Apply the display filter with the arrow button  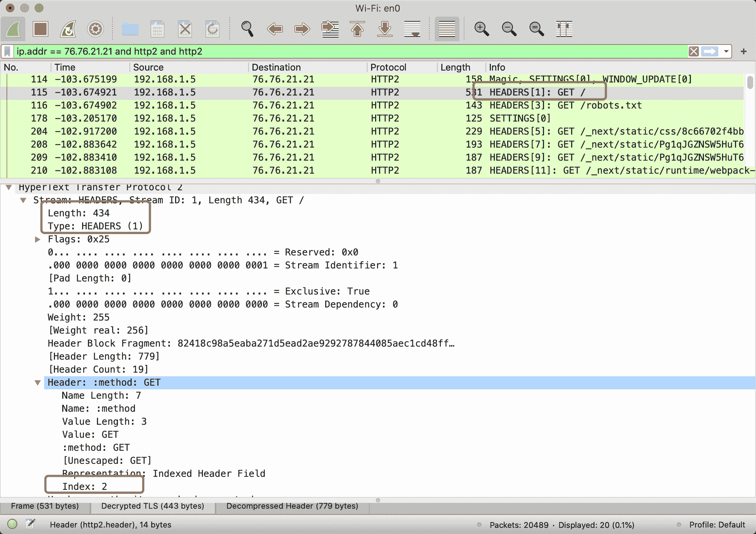click(x=710, y=51)
